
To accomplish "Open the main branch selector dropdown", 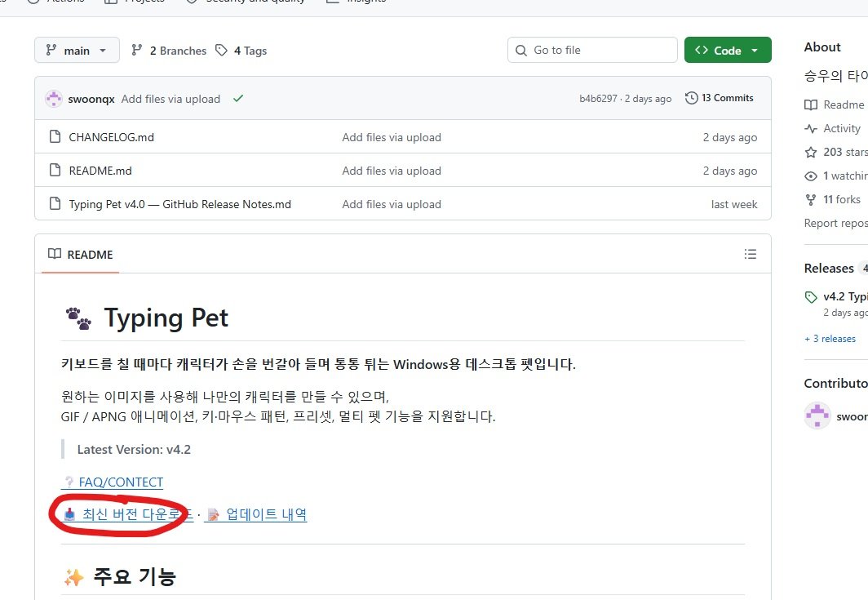I will click(x=77, y=51).
